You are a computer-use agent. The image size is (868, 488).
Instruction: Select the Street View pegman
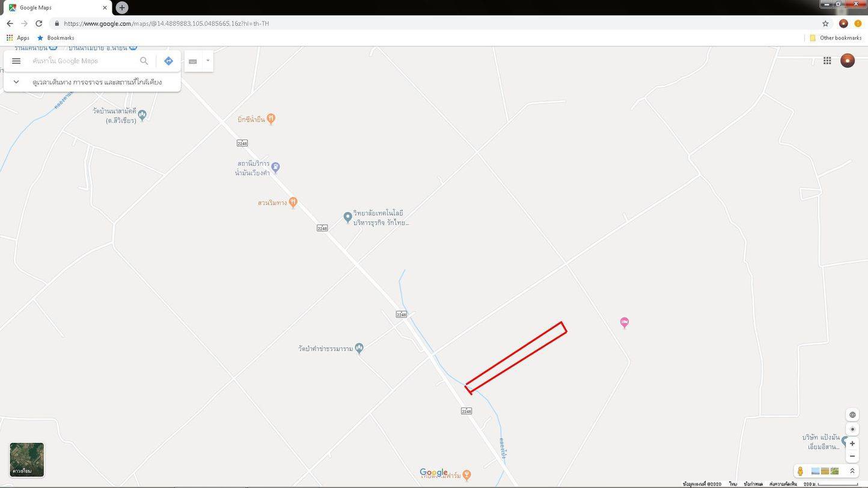click(800, 471)
